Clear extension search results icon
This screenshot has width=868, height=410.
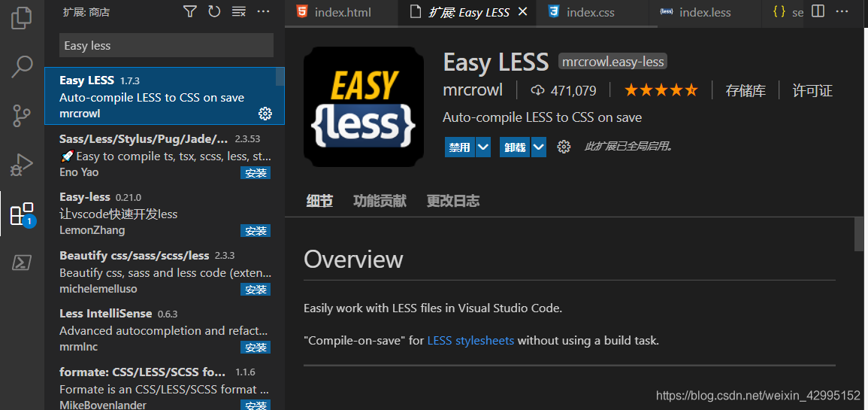tap(238, 11)
